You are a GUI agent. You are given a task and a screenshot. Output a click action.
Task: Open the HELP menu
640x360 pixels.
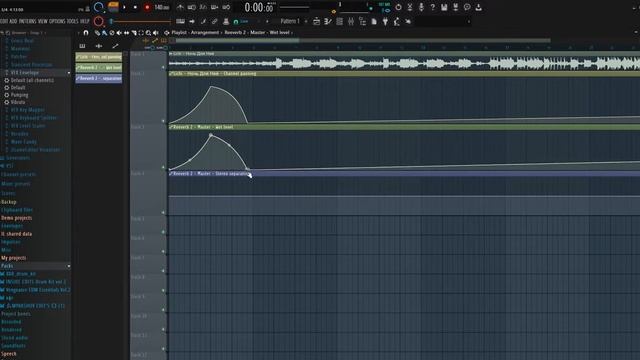(84, 21)
